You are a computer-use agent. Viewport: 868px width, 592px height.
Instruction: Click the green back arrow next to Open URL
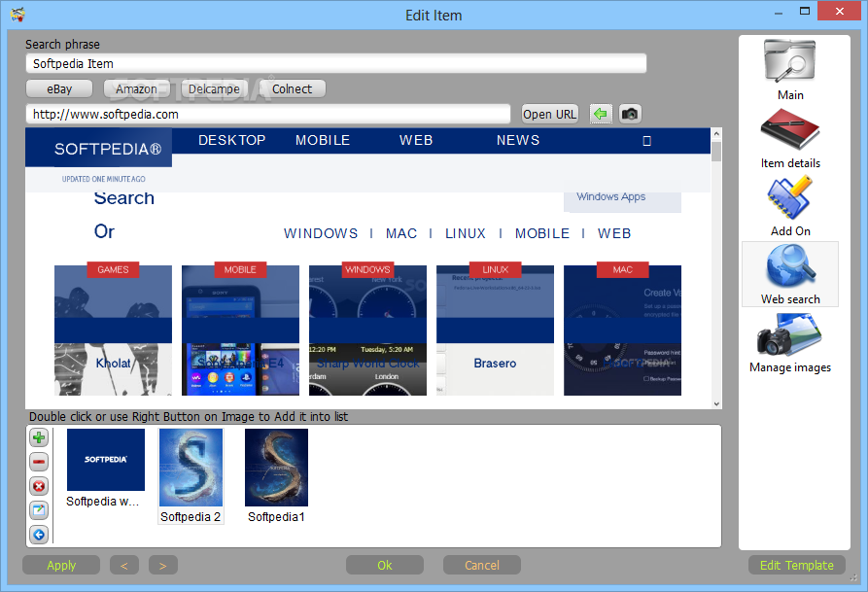tap(601, 114)
